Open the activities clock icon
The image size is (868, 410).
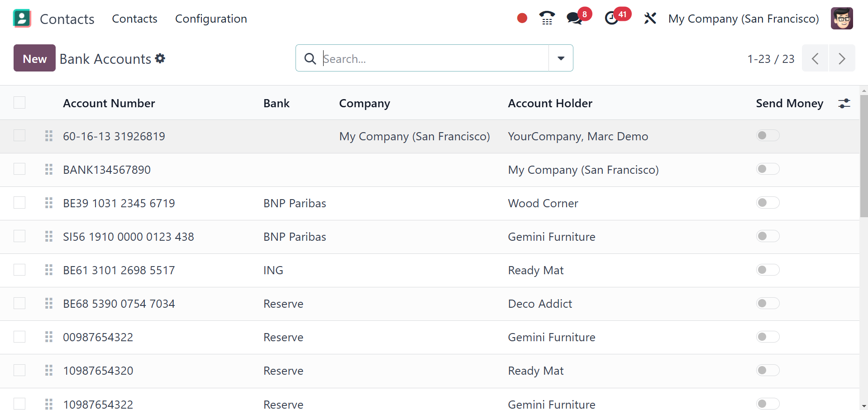(612, 18)
